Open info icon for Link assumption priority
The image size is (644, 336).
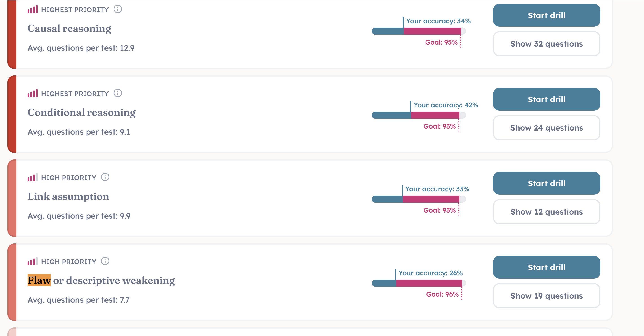point(105,177)
